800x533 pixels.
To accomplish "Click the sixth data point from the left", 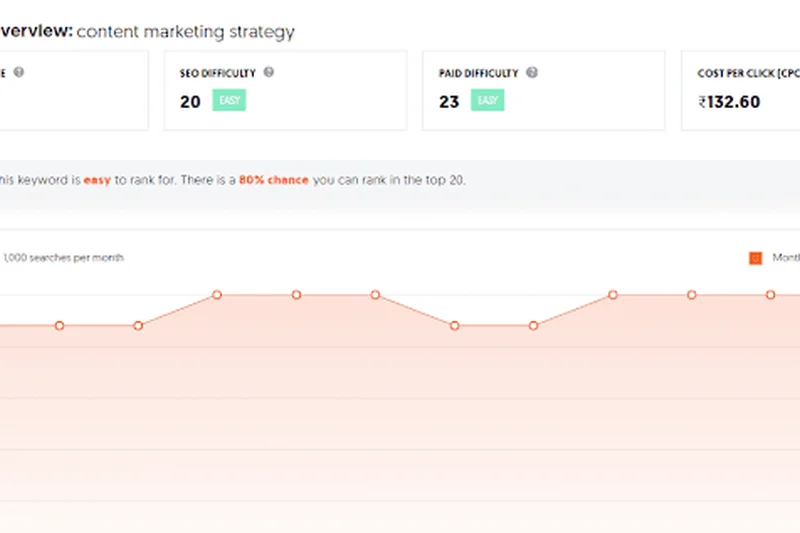I will click(x=455, y=326).
